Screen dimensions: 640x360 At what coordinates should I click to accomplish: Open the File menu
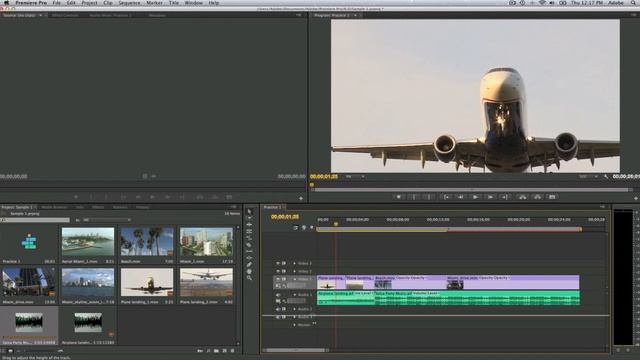point(57,3)
